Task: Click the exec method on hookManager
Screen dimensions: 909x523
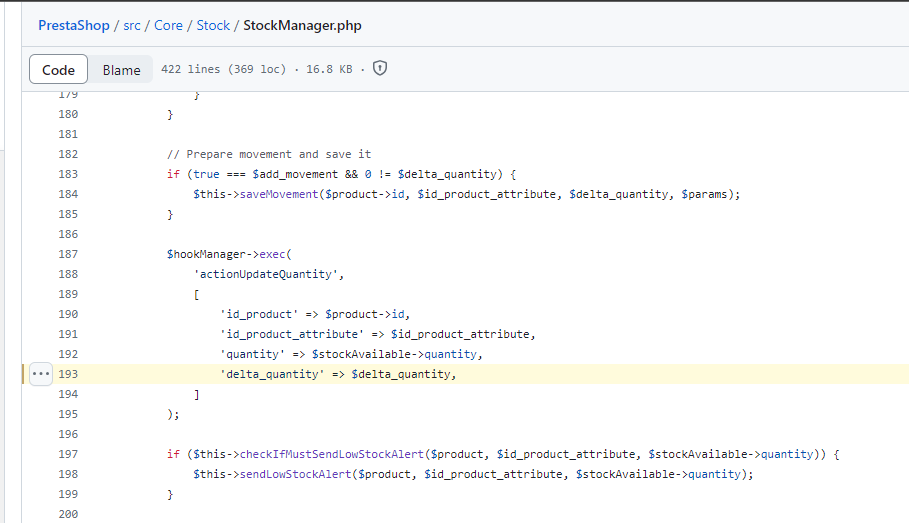Action: click(272, 254)
